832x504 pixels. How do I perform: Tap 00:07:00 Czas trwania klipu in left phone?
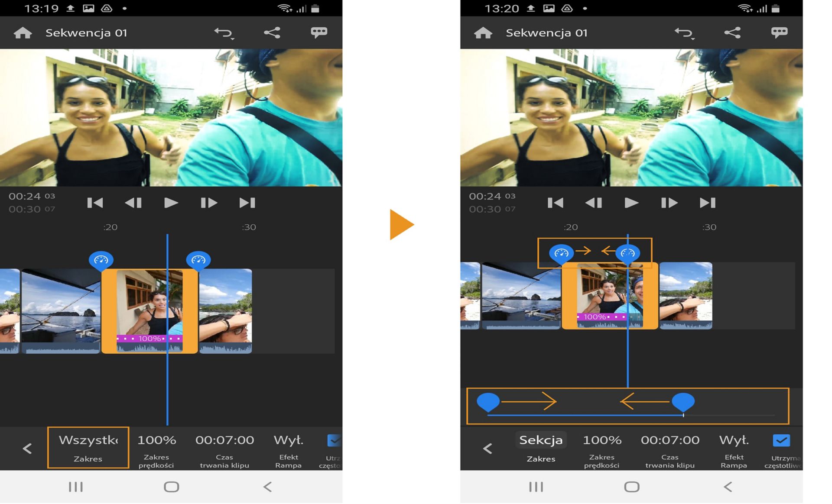pyautogui.click(x=224, y=449)
